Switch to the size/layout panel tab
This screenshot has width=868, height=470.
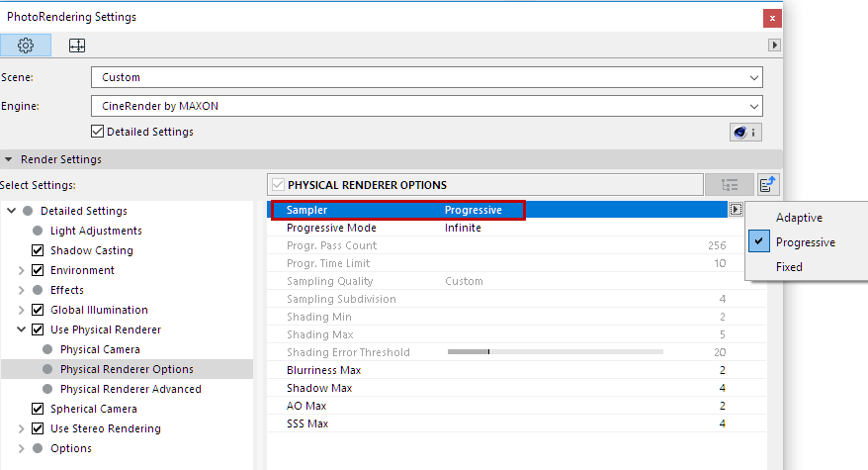click(77, 46)
